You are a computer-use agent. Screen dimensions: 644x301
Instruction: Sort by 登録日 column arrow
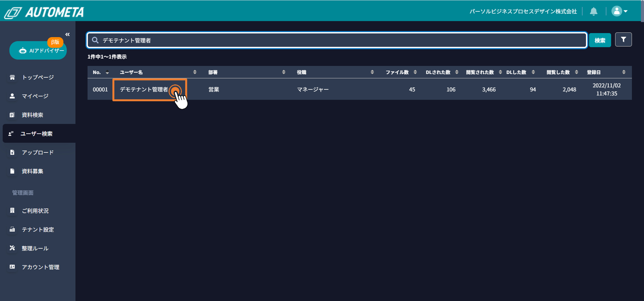(x=624, y=72)
